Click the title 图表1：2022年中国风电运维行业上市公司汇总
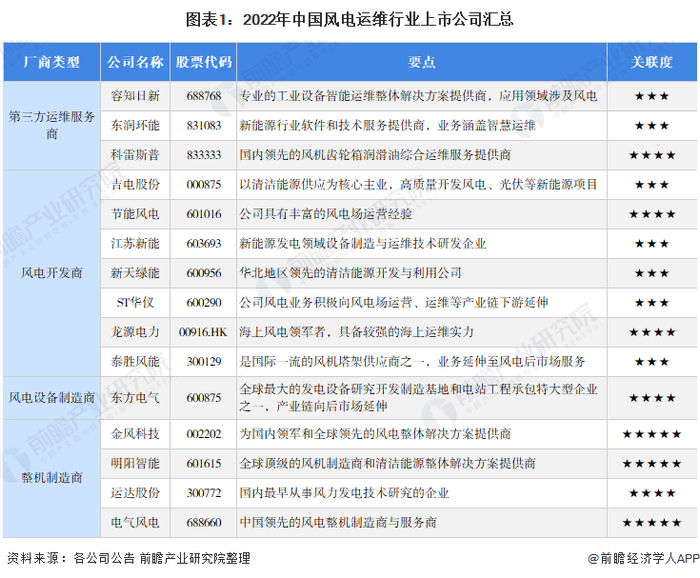Image resolution: width=700 pixels, height=578 pixels. coord(350,20)
